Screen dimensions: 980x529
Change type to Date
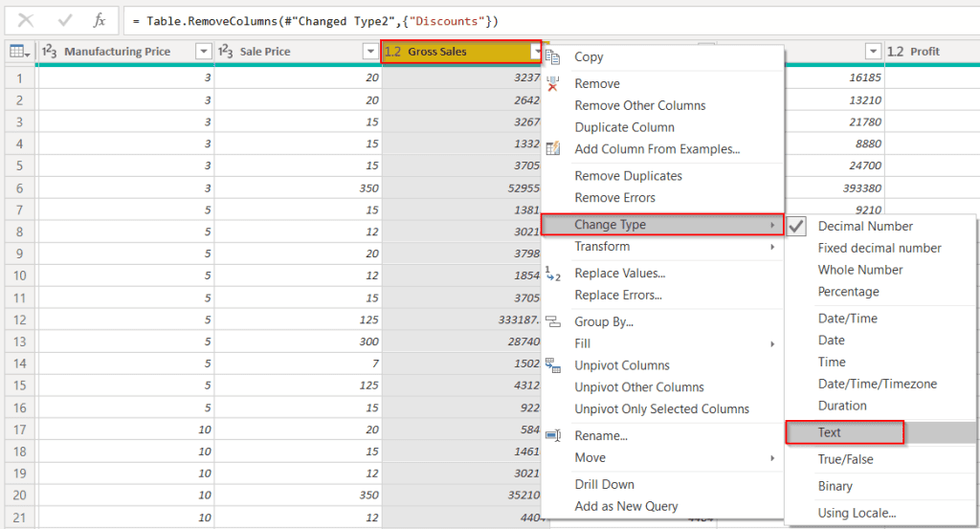(832, 341)
